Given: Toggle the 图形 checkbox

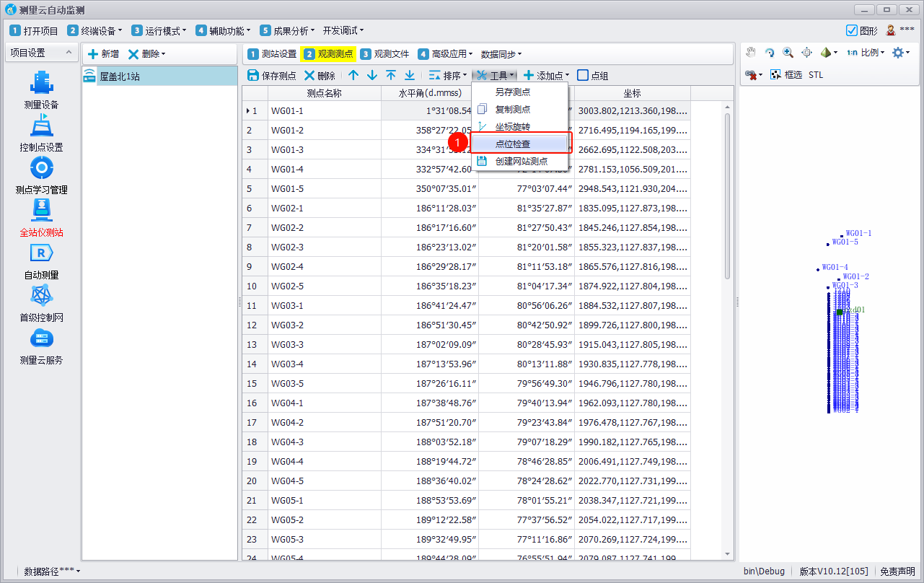Looking at the screenshot, I should (851, 30).
